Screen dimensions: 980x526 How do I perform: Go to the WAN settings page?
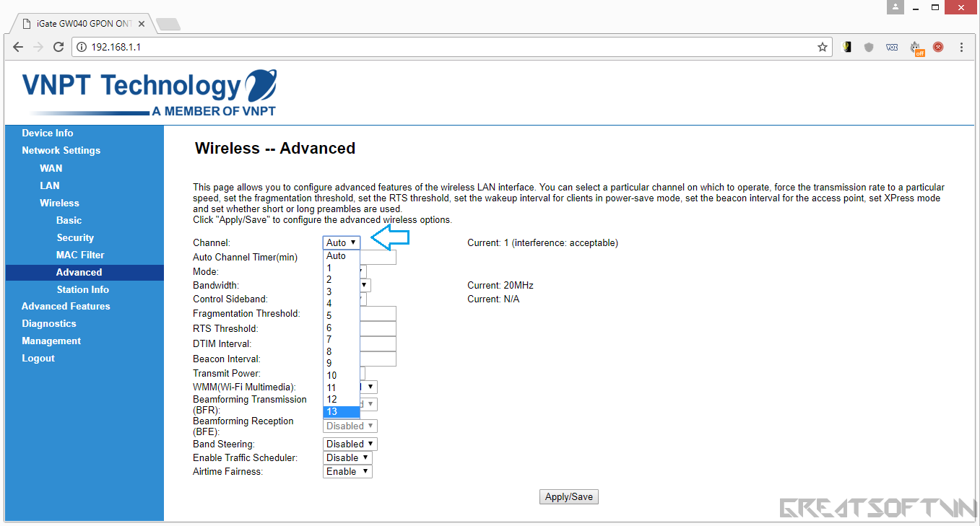coord(51,168)
